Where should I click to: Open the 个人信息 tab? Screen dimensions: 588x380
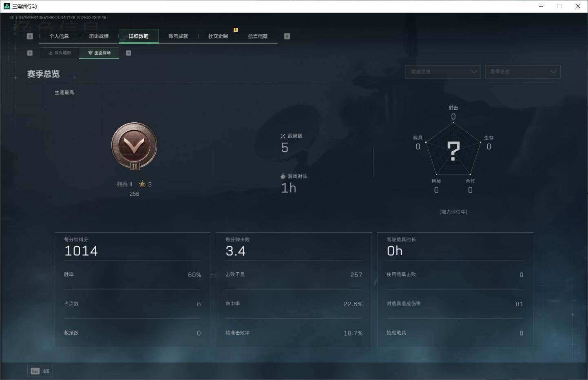59,36
